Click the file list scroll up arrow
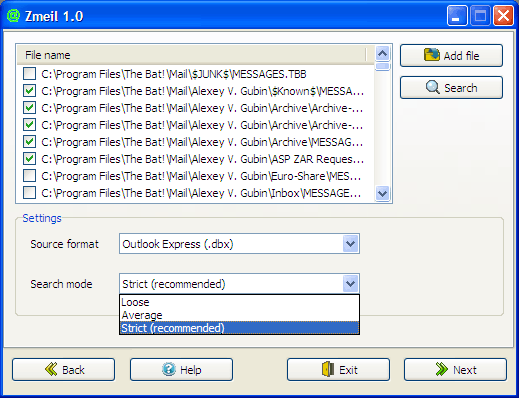This screenshot has width=519, height=398. [382, 53]
